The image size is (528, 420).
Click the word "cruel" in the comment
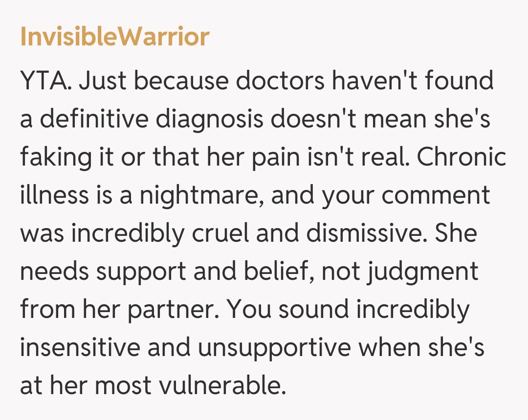(218, 234)
